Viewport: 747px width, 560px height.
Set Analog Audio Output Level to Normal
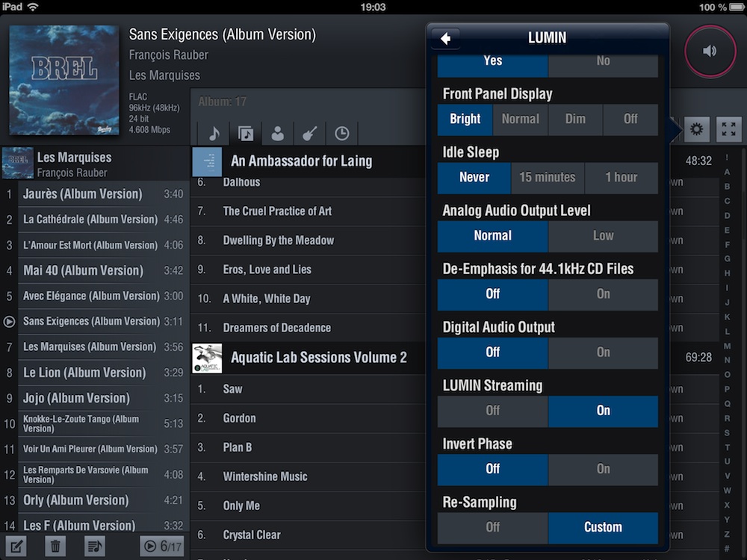(492, 236)
